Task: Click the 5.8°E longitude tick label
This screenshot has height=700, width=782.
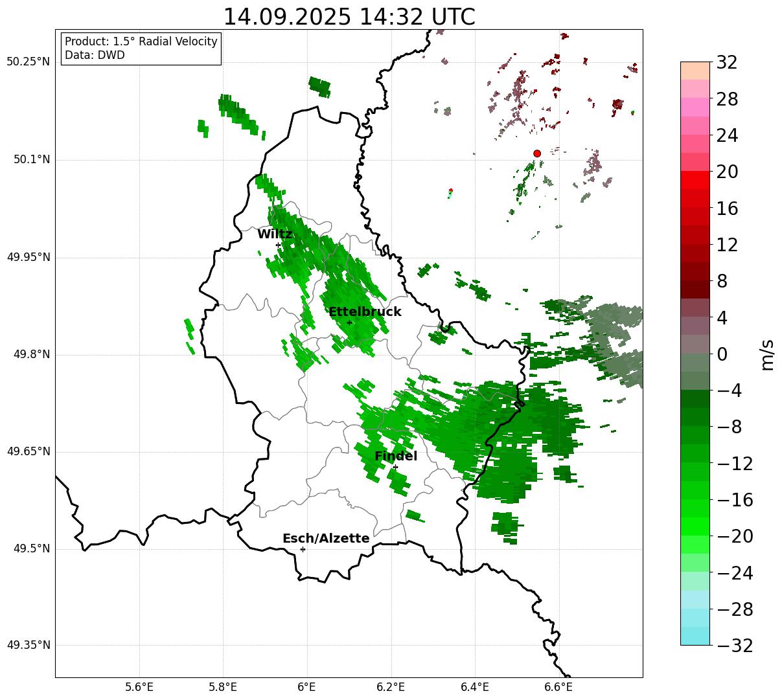Action: click(223, 687)
